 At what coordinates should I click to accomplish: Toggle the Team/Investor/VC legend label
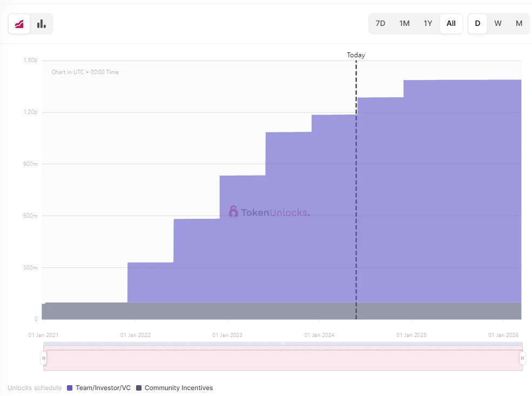[x=103, y=388]
